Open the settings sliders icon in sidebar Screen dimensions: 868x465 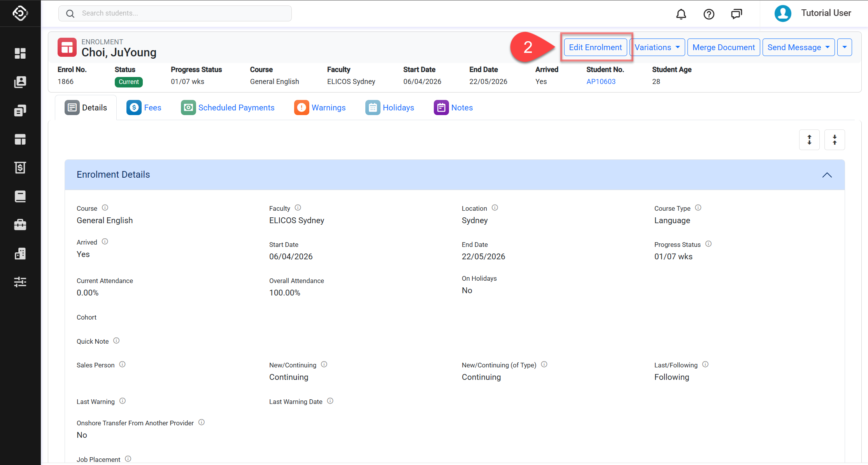point(20,282)
